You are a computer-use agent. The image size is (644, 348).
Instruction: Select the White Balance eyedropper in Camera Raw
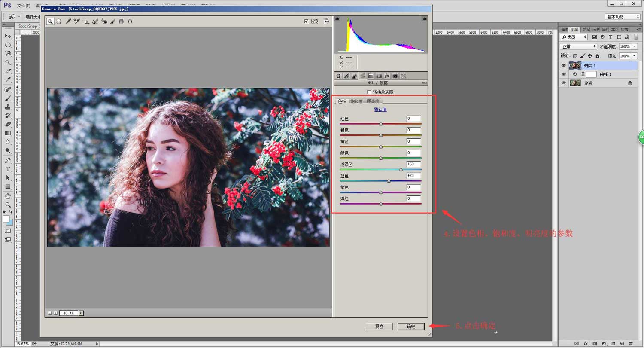[68, 21]
